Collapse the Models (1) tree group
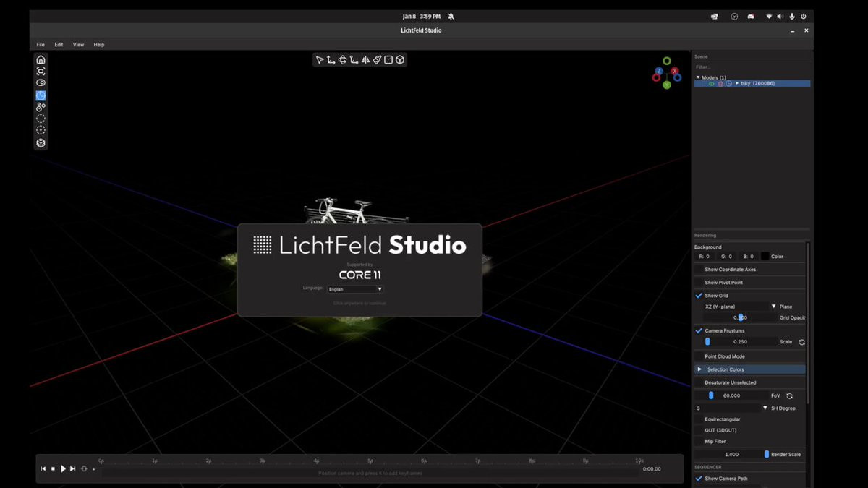The image size is (868, 488). pos(698,77)
